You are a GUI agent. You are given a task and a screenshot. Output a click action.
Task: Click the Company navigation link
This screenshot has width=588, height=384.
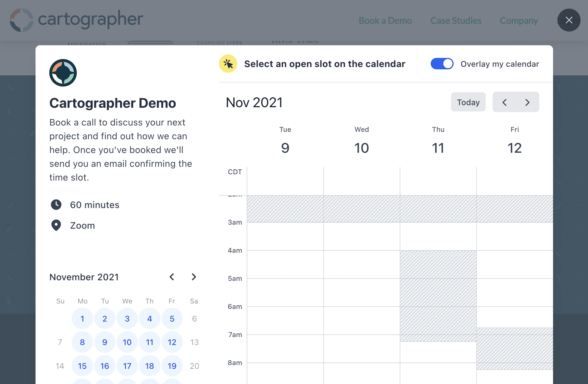(x=519, y=20)
